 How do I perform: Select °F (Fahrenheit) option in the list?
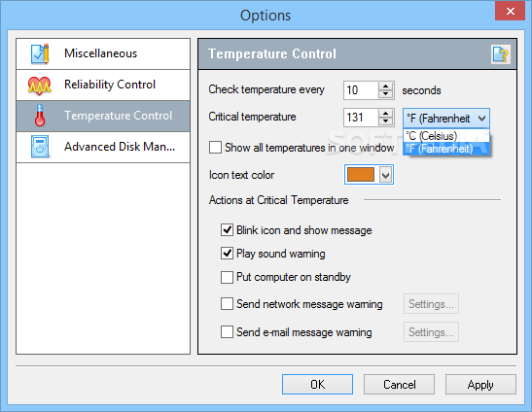pyautogui.click(x=445, y=149)
